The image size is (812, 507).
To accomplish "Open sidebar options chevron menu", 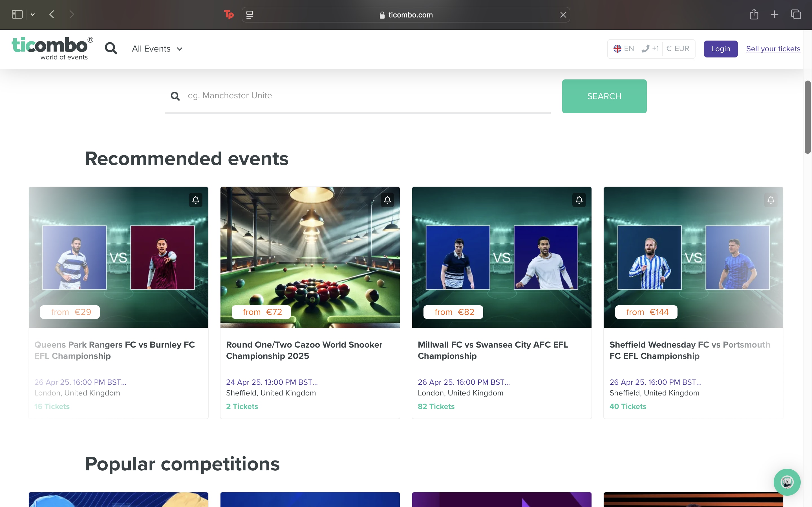I will click(x=32, y=14).
